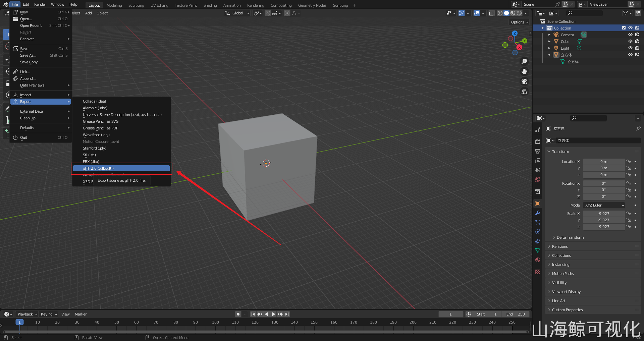Click the pan hand viewport gizmo
Viewport: 644px width, 341px height.
click(x=524, y=71)
